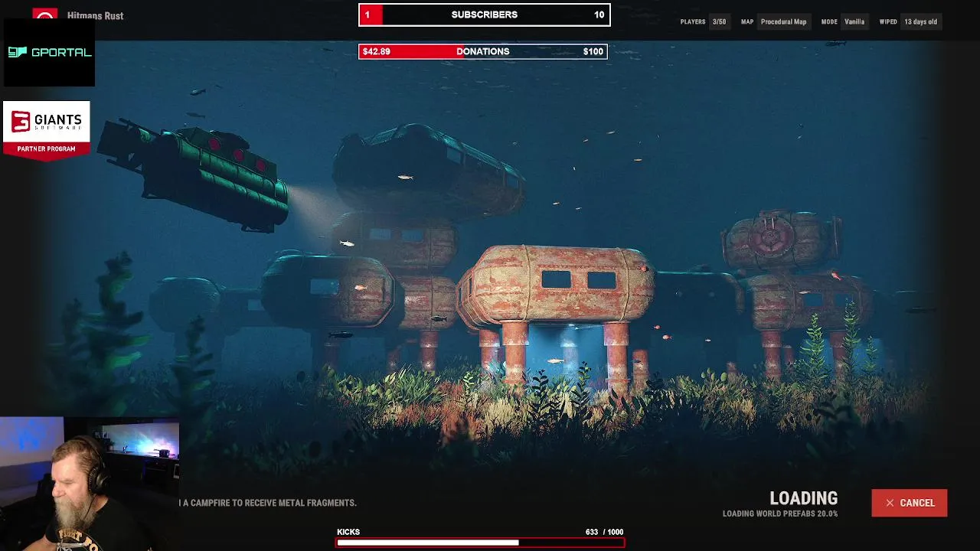This screenshot has width=980, height=551.
Task: Click the Donations goal bar
Action: pos(483,51)
